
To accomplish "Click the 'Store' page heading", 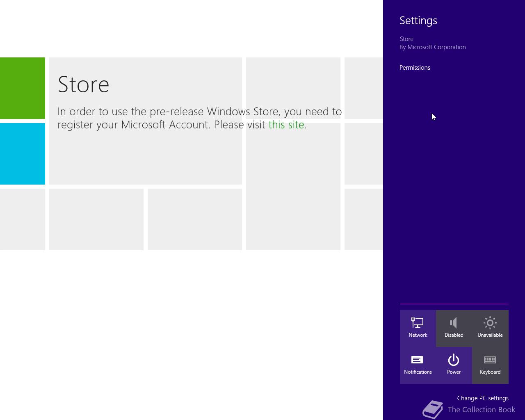I will tap(84, 84).
